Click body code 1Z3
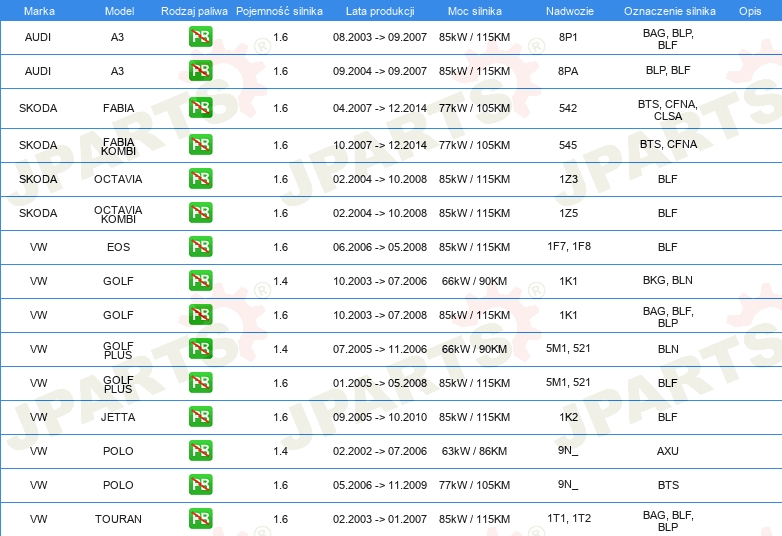782x536 pixels. (568, 179)
